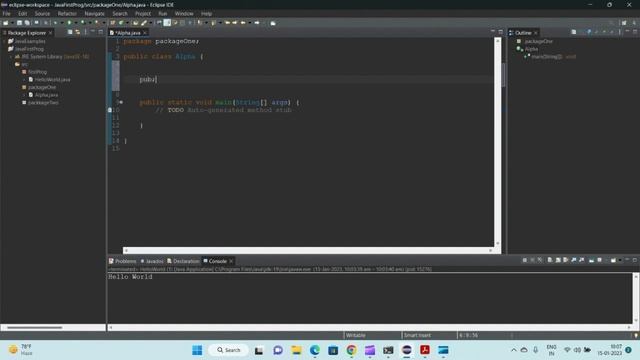Open the New dropdown arrow

12,23
